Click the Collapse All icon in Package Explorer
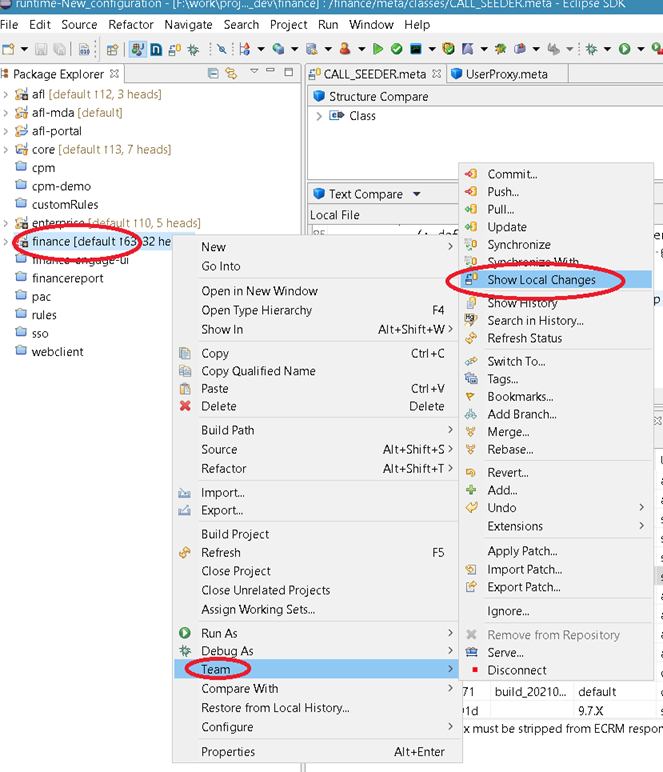The image size is (663, 772). (x=213, y=73)
